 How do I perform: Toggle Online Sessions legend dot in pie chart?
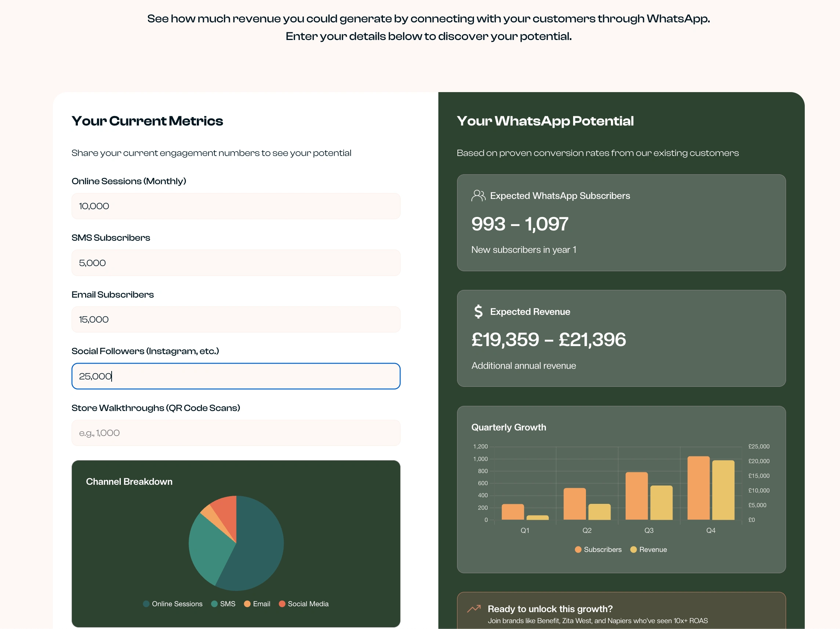pos(146,604)
